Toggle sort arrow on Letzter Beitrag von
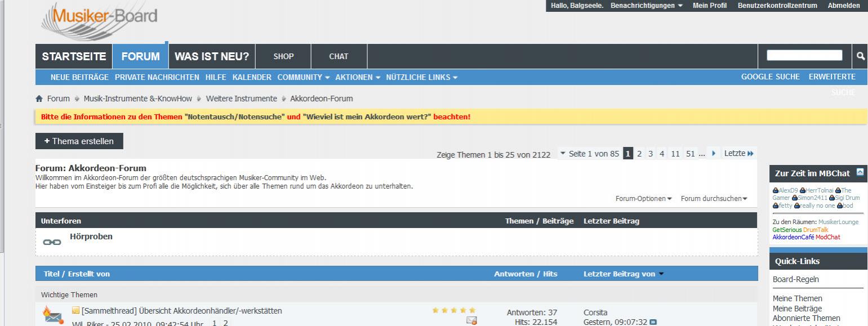Viewport: 868px width, 326px height. coord(661,274)
